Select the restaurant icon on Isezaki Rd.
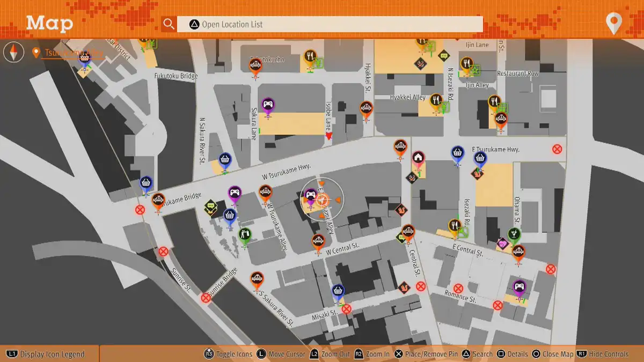644x362 pixels. 455,226
